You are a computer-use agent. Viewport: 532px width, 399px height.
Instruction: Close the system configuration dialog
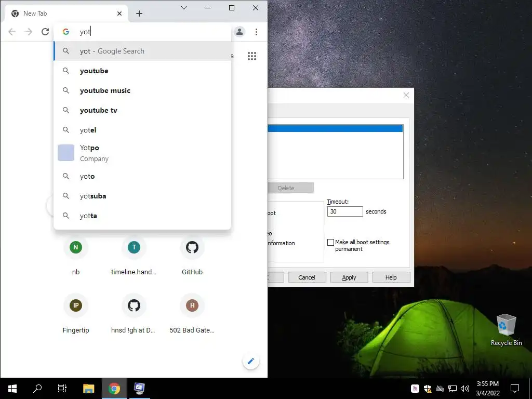tap(406, 95)
